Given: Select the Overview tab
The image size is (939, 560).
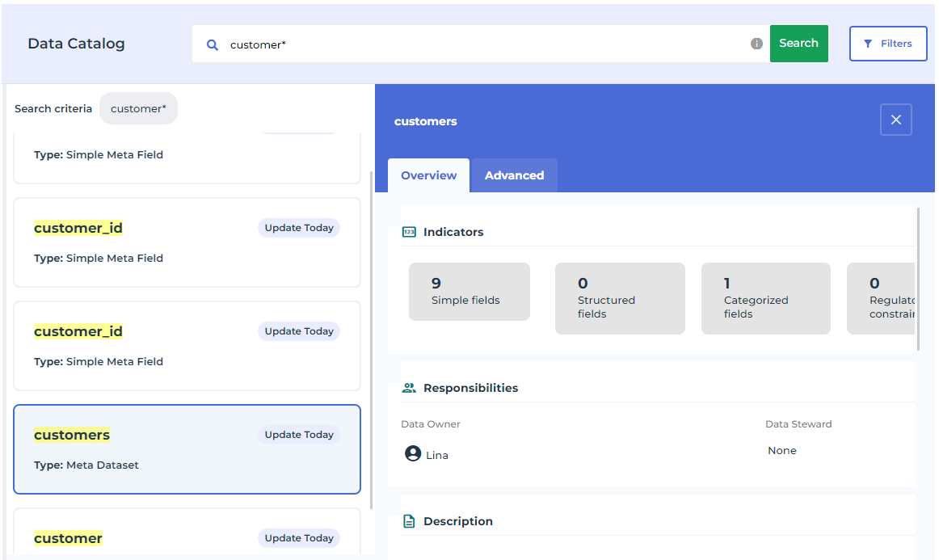Looking at the screenshot, I should click(x=428, y=175).
